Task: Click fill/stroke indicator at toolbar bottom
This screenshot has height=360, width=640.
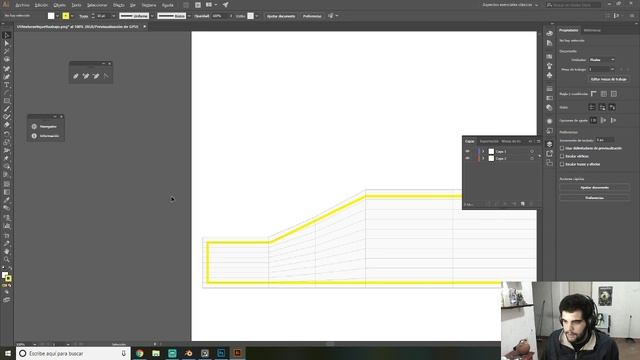Action: (x=7, y=277)
